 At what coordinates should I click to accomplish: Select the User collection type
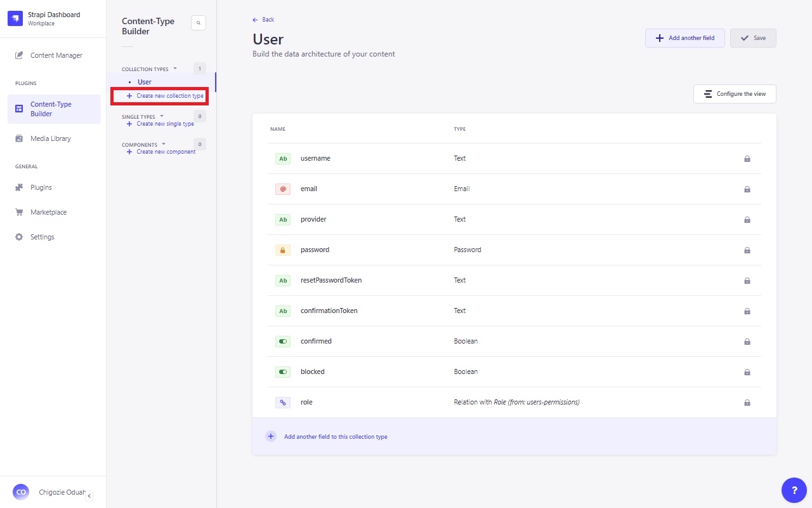click(x=145, y=82)
